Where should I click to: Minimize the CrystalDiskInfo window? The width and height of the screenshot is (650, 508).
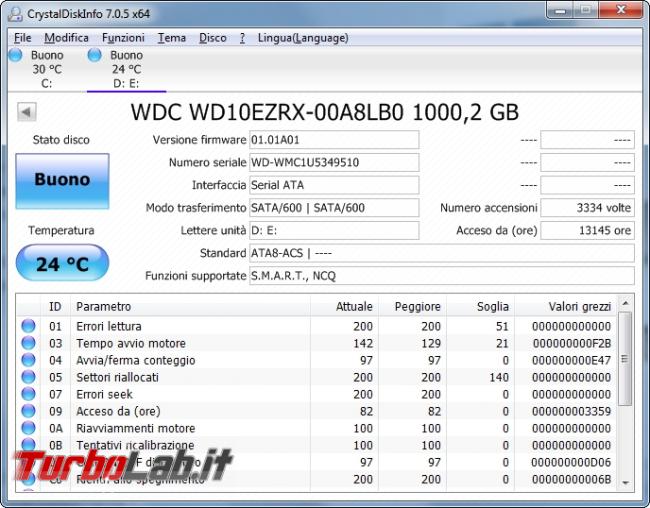tap(560, 10)
